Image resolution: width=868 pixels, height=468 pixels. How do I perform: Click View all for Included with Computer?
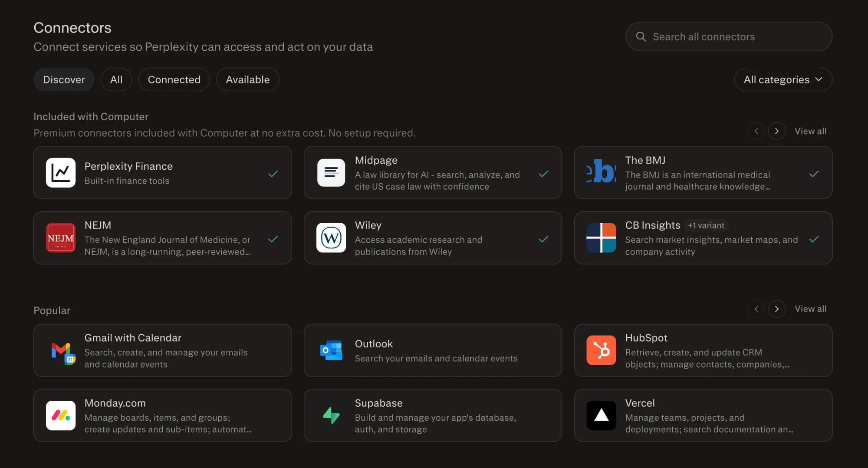[x=810, y=131]
